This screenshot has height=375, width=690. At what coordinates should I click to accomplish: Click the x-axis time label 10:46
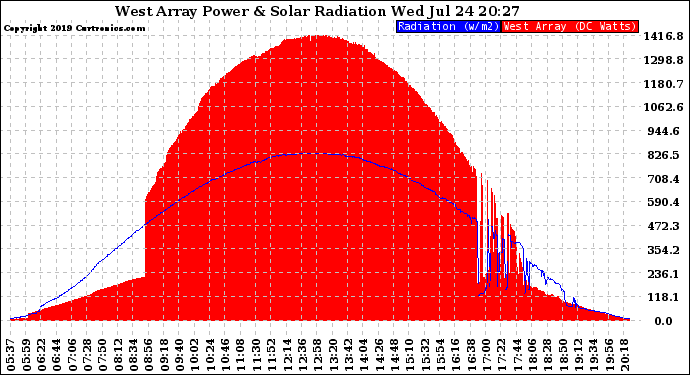coord(225,355)
